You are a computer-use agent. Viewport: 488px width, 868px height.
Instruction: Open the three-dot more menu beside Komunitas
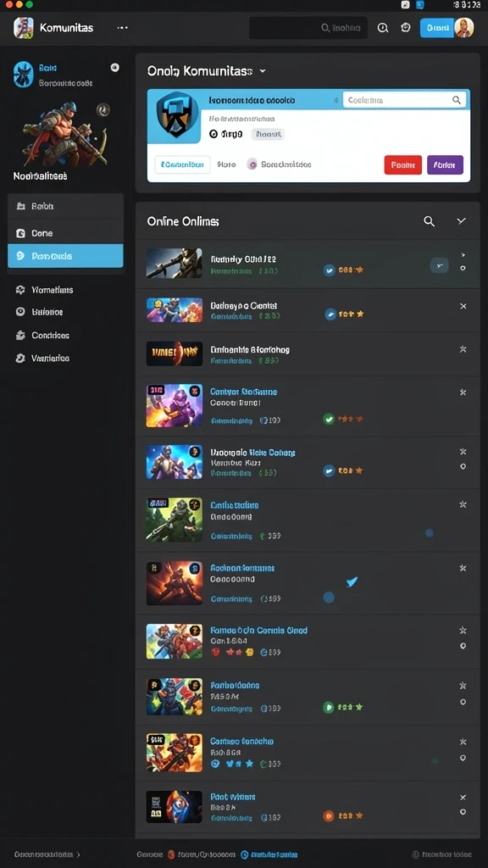[122, 28]
